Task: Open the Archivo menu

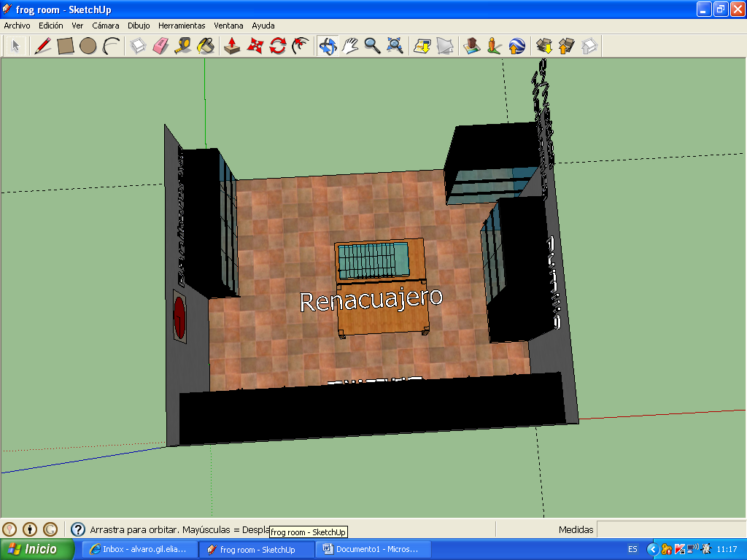Action: point(18,26)
